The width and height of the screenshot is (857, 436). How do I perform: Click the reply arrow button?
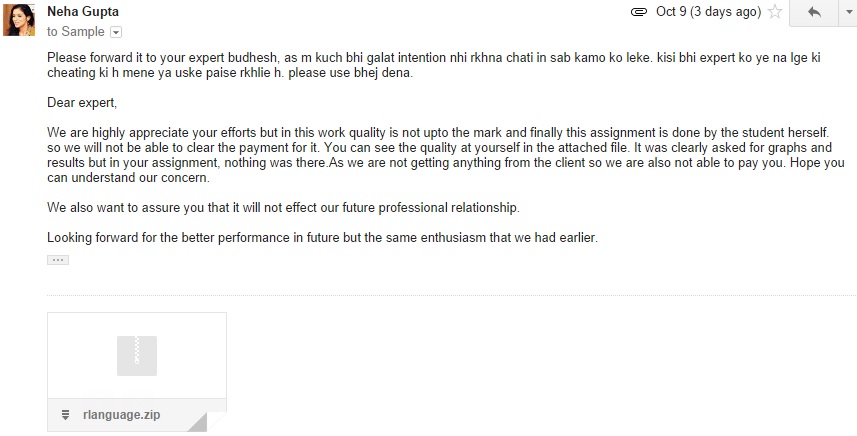click(814, 13)
